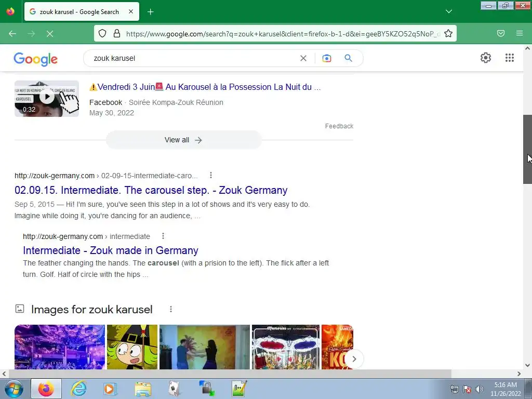Screen dimensions: 532x399
Task: Open the Google apps grid icon
Action: coord(510,58)
